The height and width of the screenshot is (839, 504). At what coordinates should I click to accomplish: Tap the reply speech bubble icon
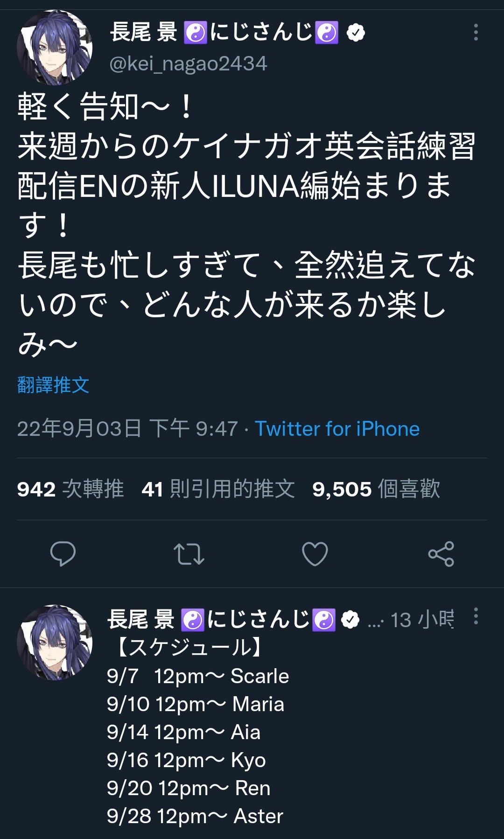pos(63,554)
